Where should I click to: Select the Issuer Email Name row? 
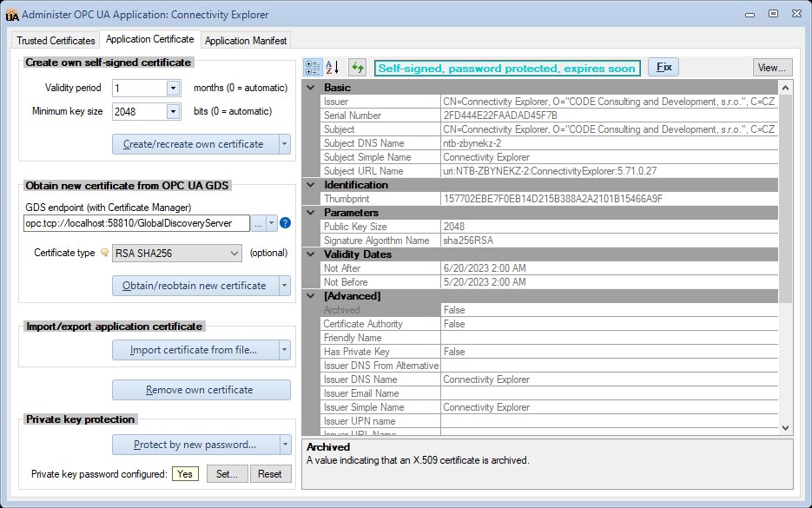pos(550,393)
